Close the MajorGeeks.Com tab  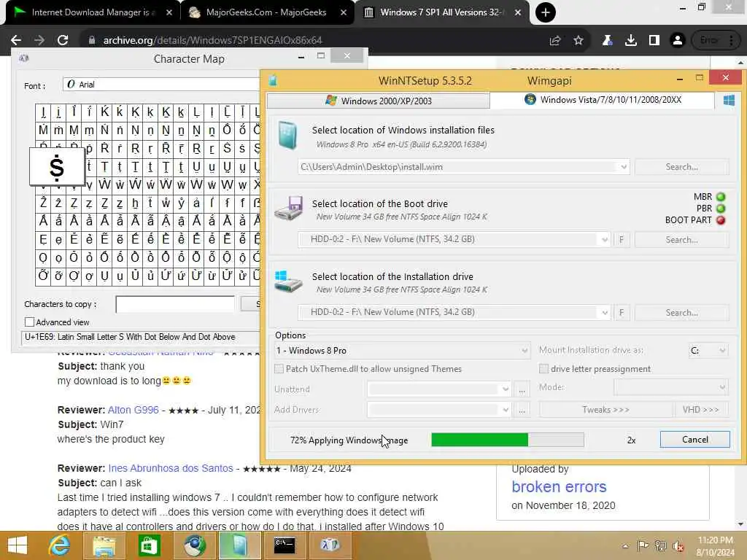coord(344,12)
